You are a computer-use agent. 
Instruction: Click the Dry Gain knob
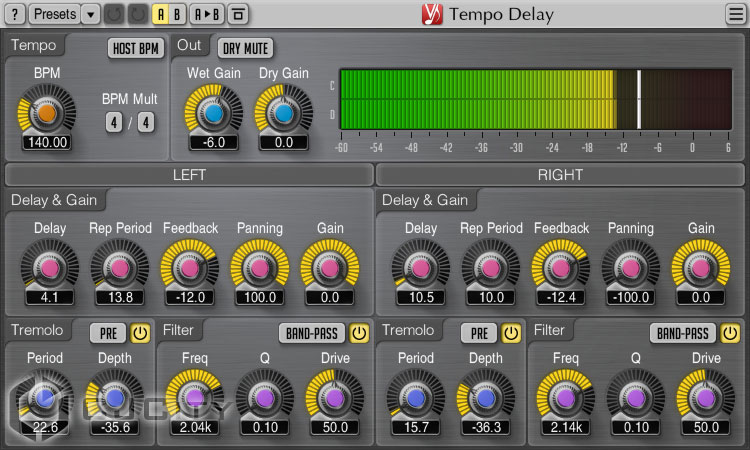(284, 113)
